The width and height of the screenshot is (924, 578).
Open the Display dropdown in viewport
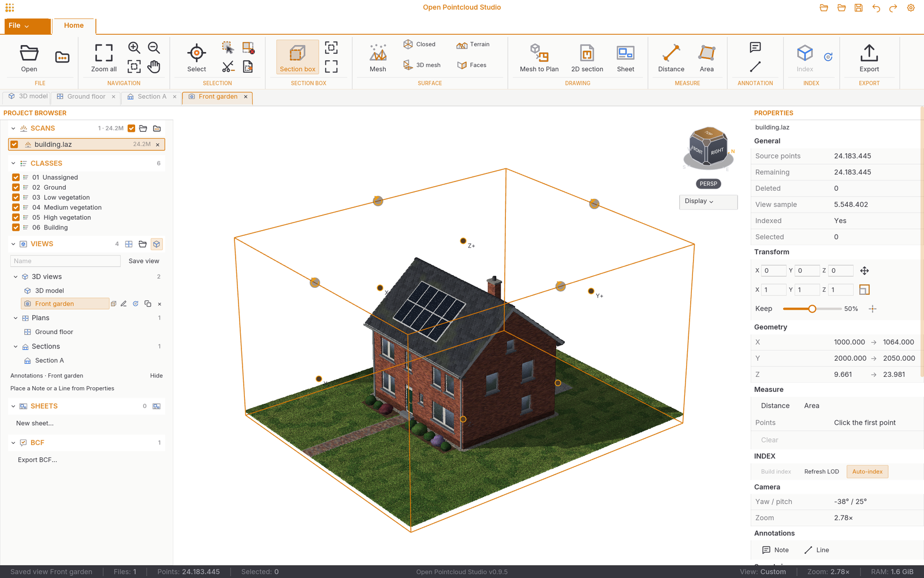[708, 201]
